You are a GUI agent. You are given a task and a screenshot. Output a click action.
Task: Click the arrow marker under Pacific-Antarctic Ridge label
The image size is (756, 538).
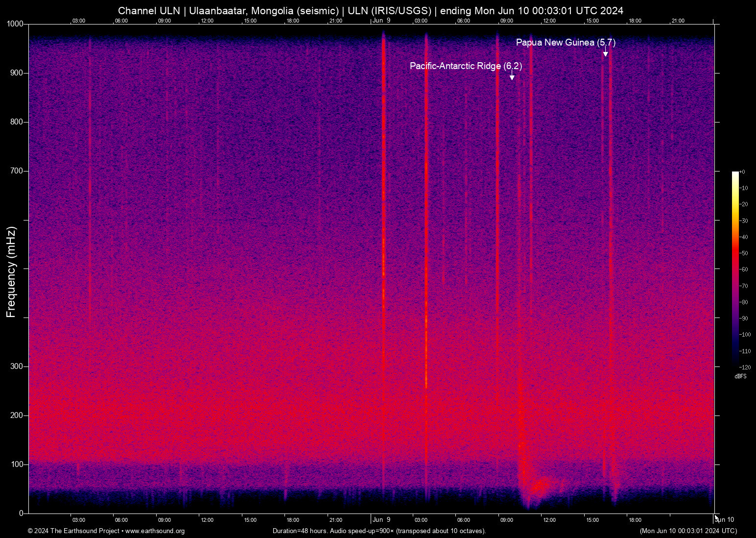coord(512,76)
